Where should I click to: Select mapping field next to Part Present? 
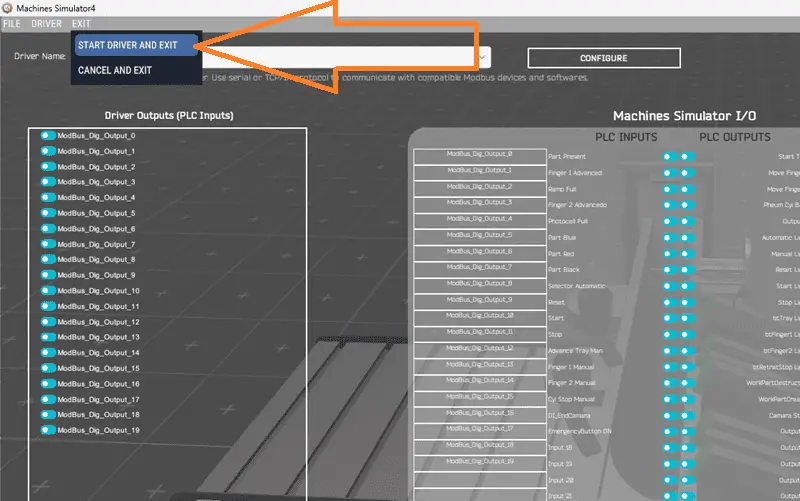(480, 156)
